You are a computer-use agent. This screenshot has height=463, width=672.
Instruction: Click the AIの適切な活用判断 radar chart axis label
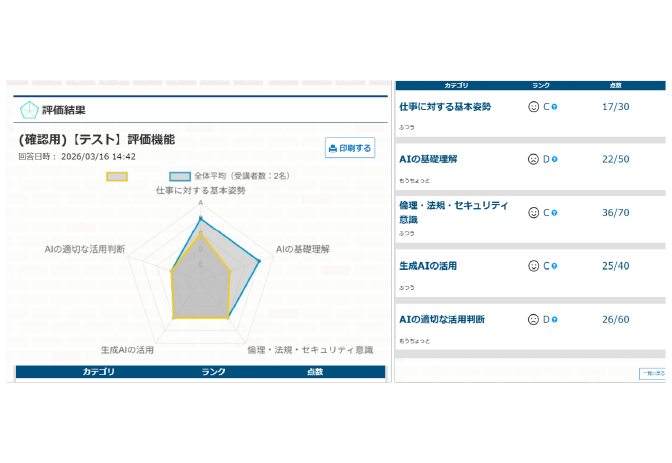point(85,249)
